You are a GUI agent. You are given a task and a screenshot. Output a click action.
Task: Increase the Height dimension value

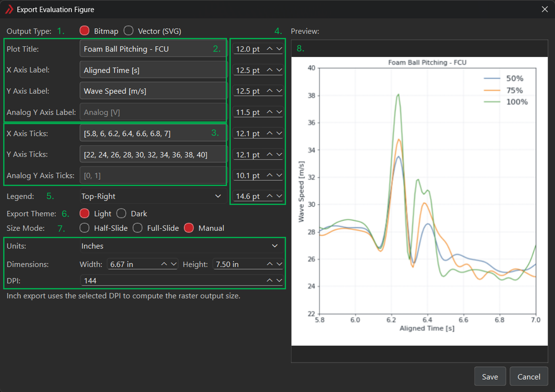270,264
